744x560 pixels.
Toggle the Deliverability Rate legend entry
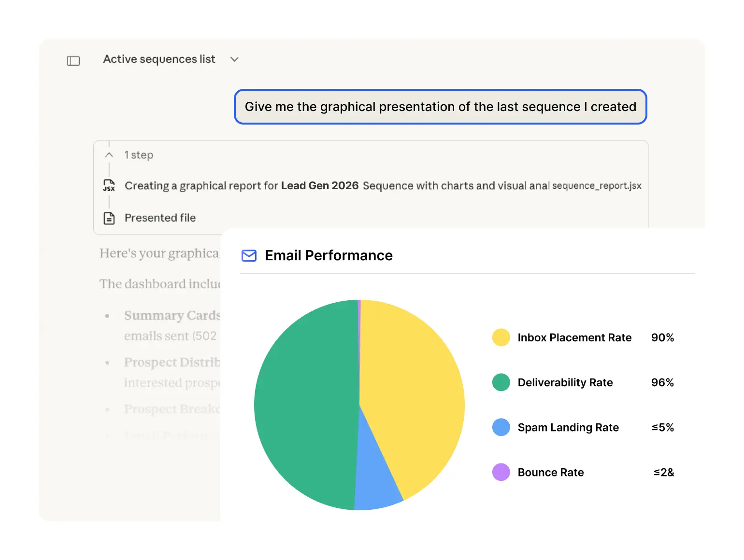(x=565, y=382)
